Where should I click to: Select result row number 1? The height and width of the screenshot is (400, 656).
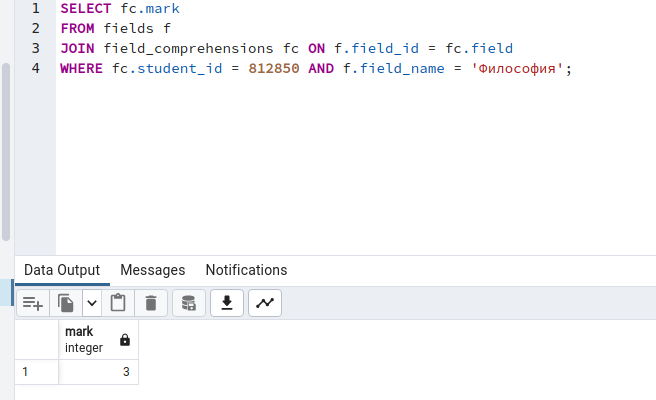pyautogui.click(x=36, y=372)
